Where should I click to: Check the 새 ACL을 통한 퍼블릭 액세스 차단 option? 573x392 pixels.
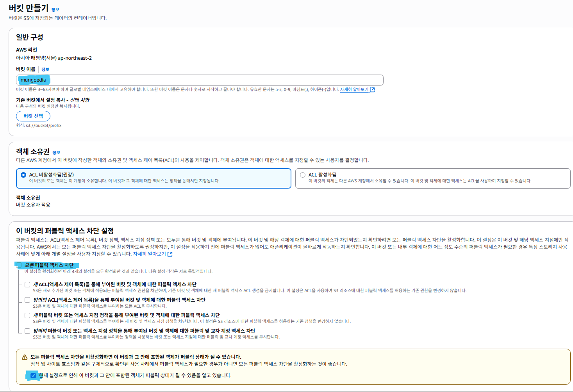pos(27,284)
